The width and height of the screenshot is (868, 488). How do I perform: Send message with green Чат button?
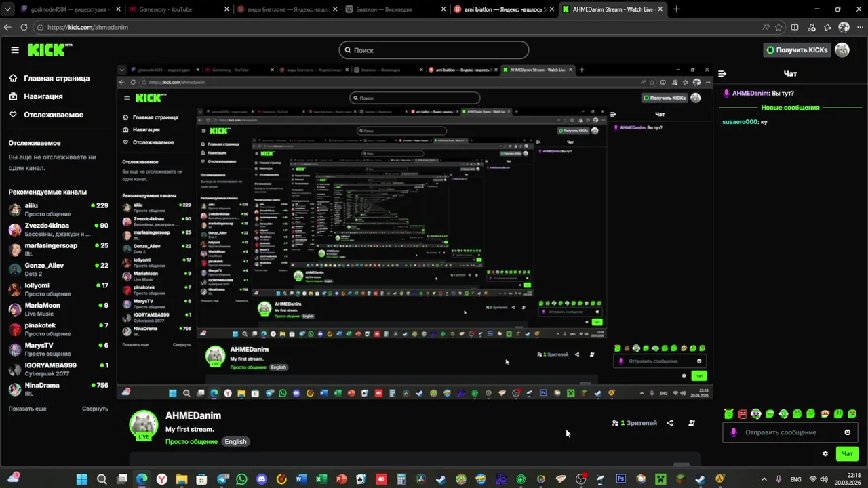click(847, 453)
